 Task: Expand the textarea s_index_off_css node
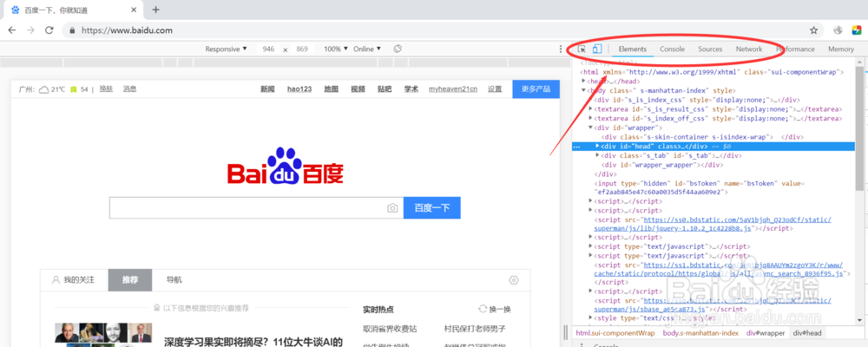click(590, 119)
